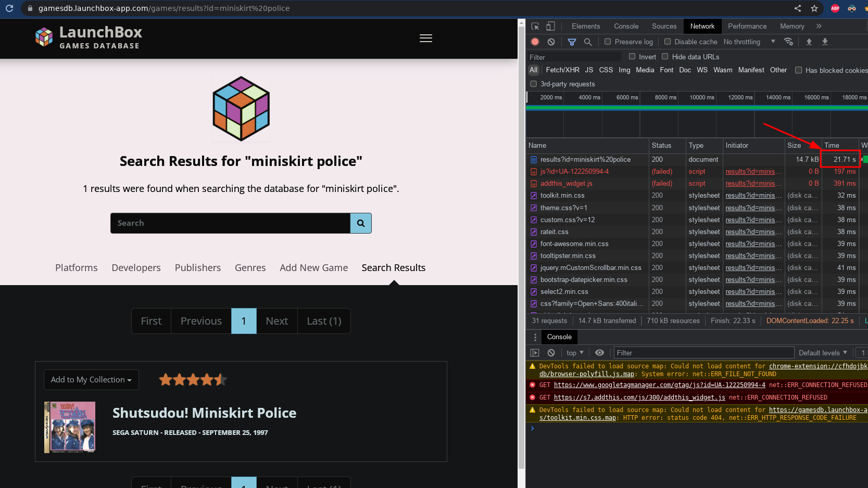
Task: Create live expression with eye icon
Action: [x=600, y=353]
